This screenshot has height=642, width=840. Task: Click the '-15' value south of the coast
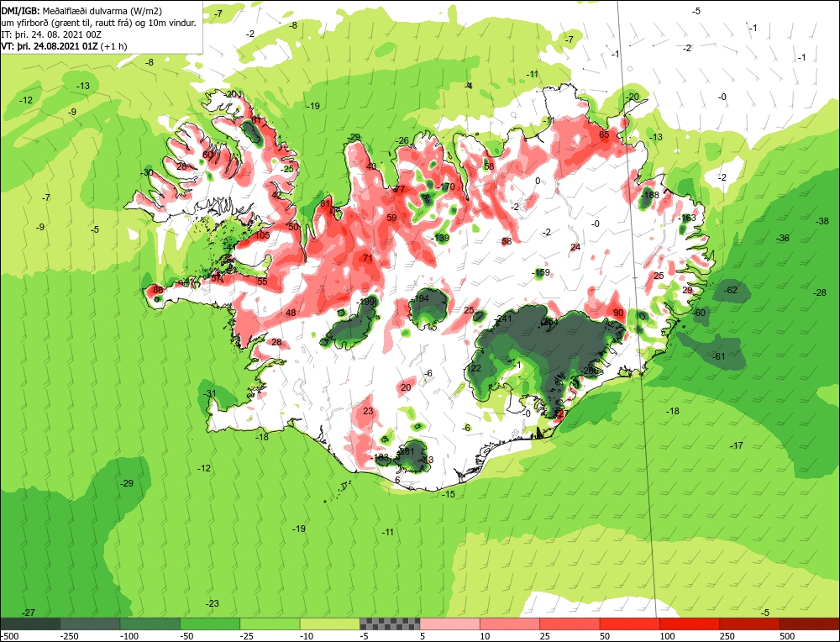[448, 494]
